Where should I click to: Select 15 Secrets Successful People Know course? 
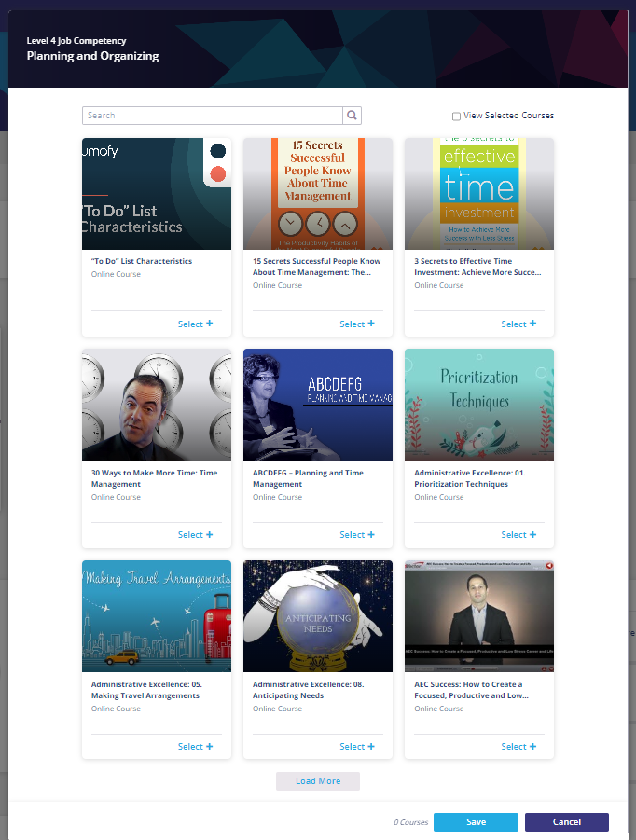point(357,324)
